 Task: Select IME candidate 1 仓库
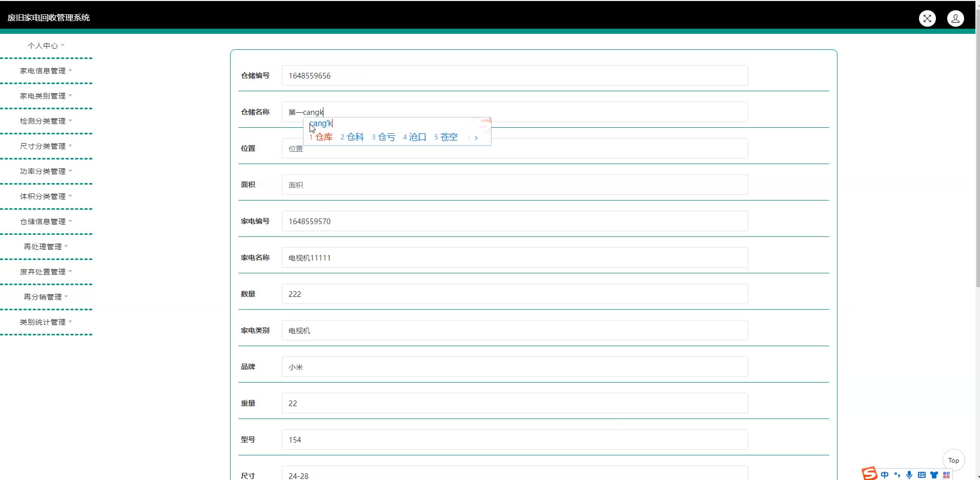[x=321, y=137]
